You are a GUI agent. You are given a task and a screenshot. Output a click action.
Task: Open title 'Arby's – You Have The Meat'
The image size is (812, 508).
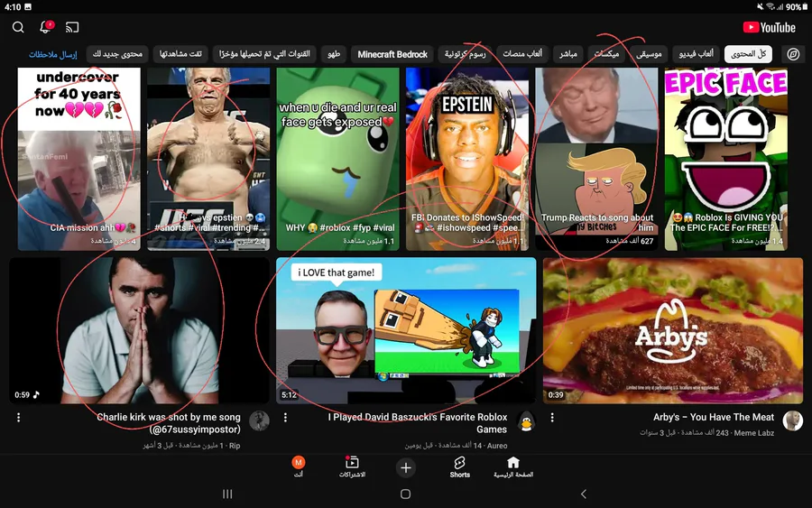click(713, 417)
